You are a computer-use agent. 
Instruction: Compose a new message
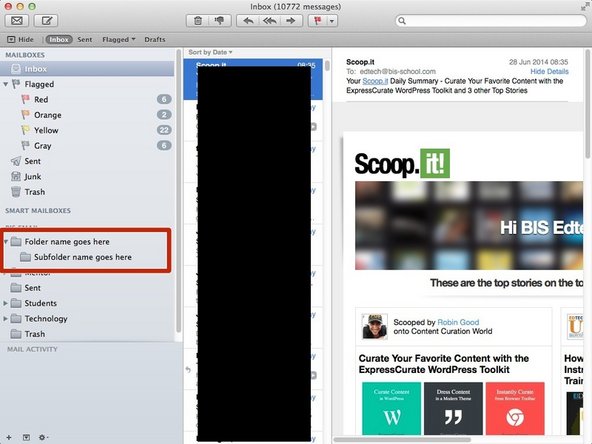pos(46,21)
